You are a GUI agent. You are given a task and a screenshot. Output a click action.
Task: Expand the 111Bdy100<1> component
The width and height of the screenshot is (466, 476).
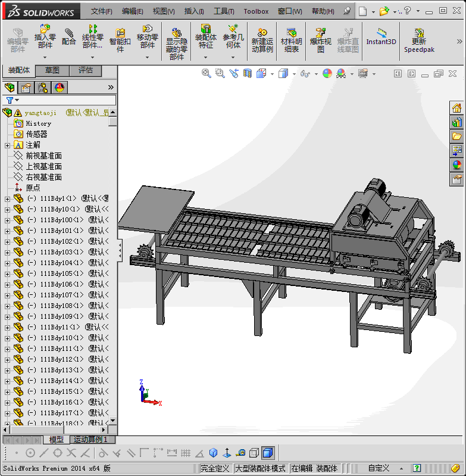point(7,220)
